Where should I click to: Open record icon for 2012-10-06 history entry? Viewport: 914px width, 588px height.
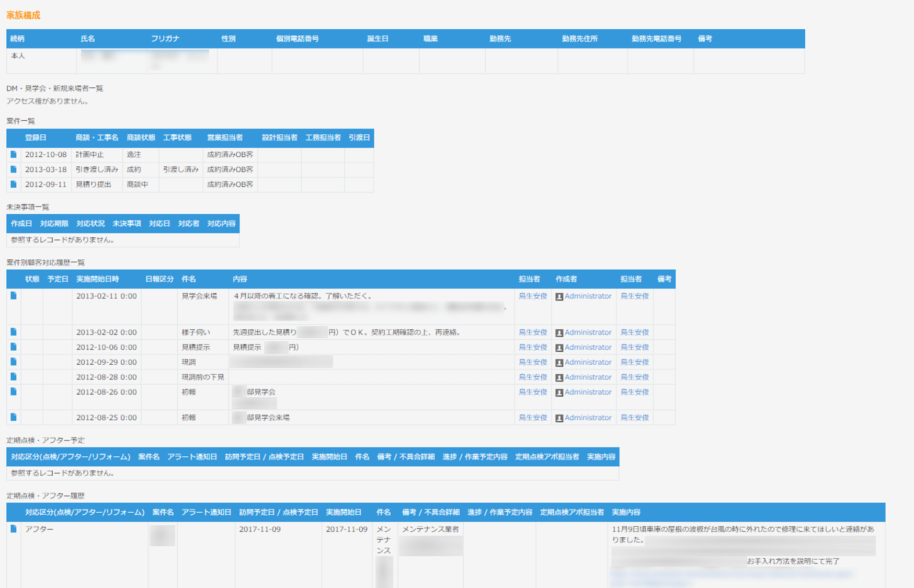click(14, 347)
